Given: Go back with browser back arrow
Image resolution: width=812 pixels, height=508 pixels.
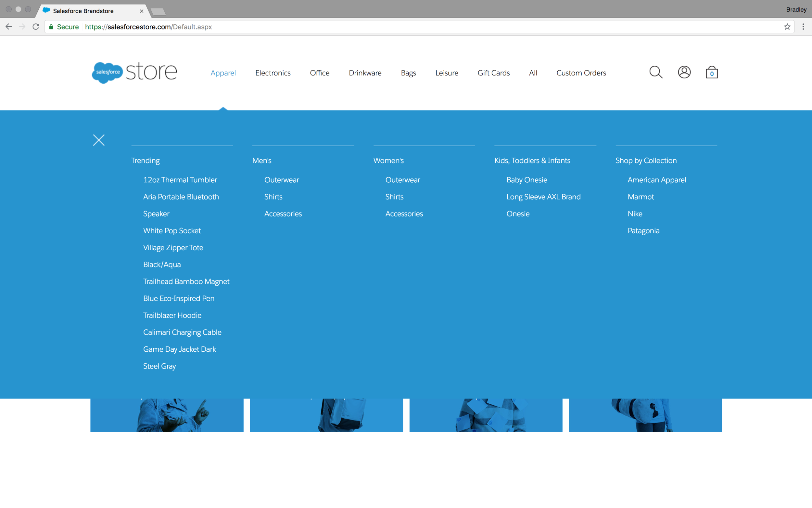Looking at the screenshot, I should click(9, 27).
